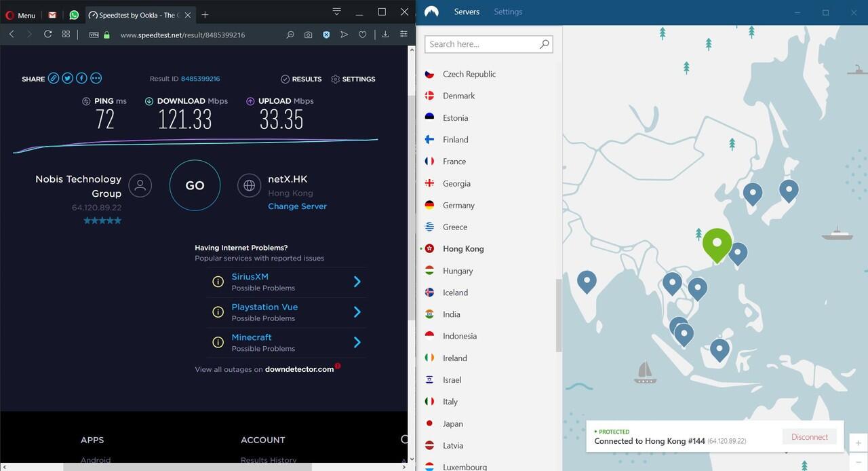The image size is (868, 471).
Task: Go back in Opera browser
Action: point(12,34)
